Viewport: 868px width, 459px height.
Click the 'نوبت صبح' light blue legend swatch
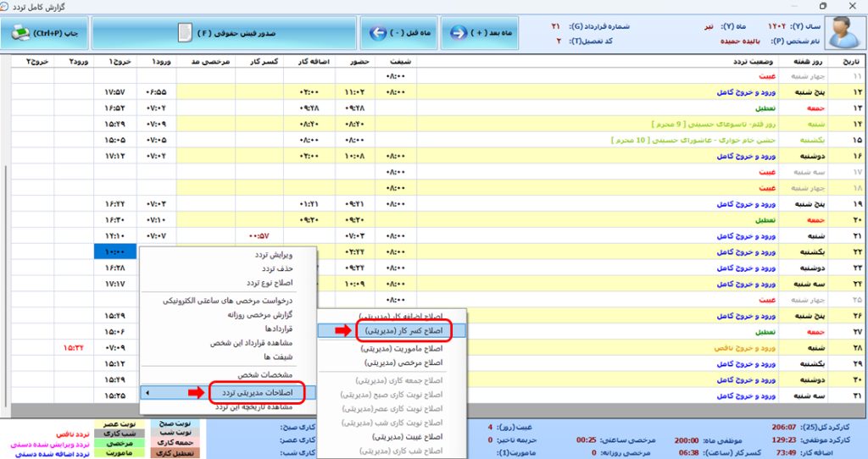pos(176,422)
